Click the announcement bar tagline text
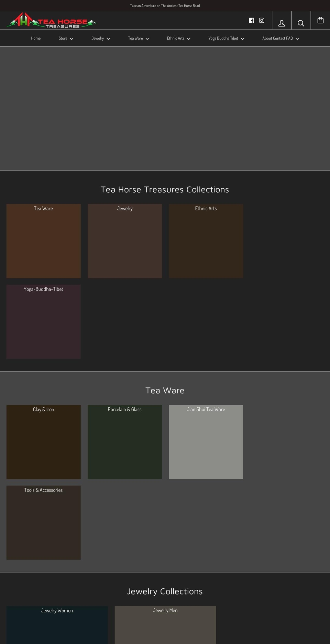This screenshot has width=330, height=644. click(x=165, y=6)
